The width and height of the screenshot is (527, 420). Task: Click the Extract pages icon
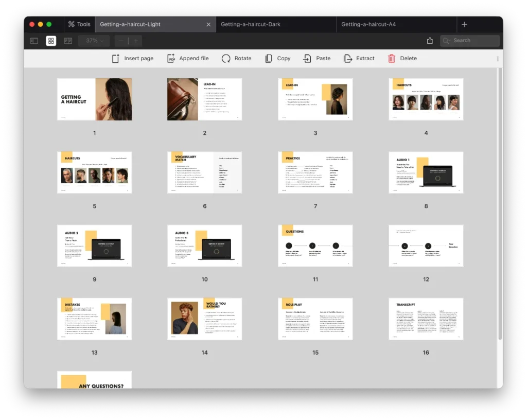coord(348,59)
